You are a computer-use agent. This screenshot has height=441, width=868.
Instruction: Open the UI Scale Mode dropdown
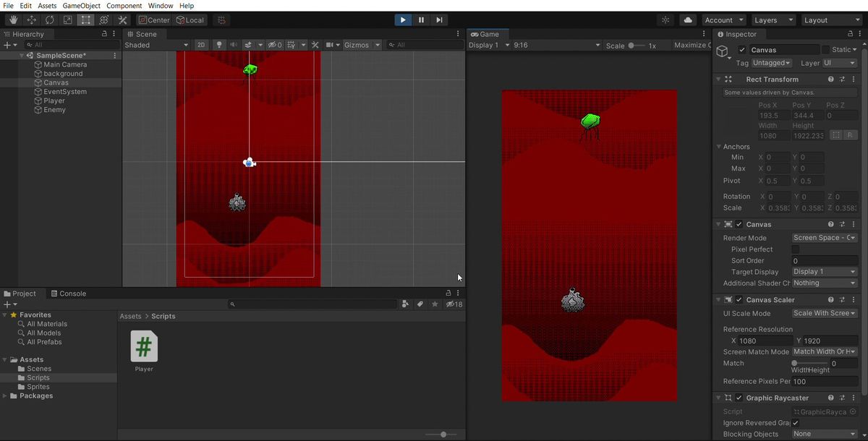click(x=825, y=313)
